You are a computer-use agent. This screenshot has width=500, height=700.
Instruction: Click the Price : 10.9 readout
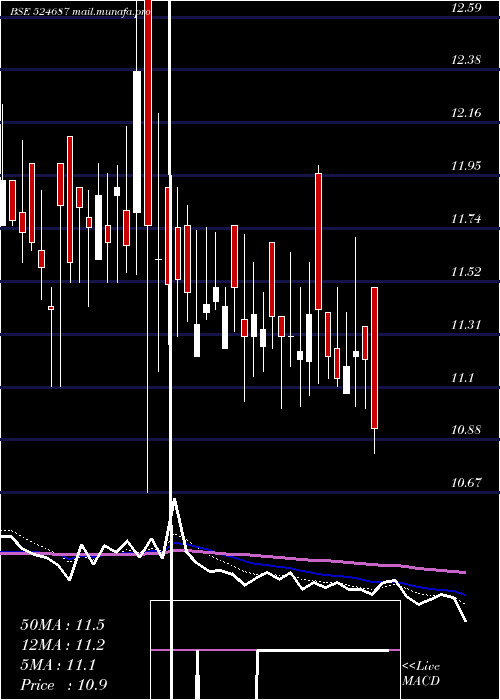click(63, 685)
